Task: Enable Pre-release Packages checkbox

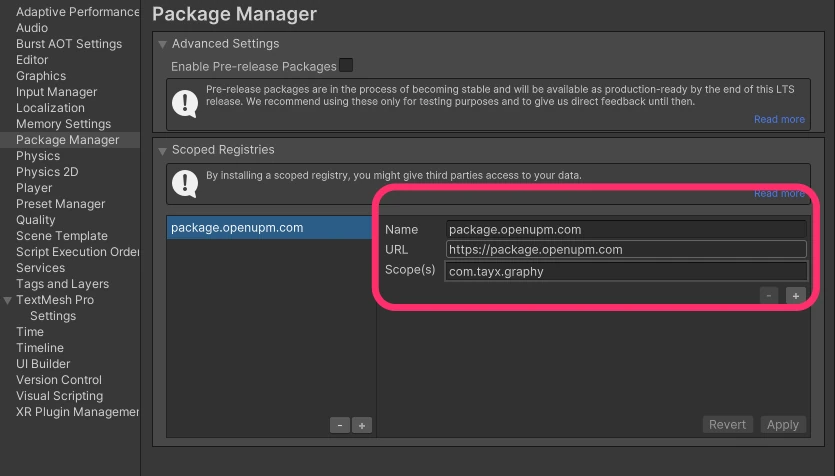Action: point(346,65)
